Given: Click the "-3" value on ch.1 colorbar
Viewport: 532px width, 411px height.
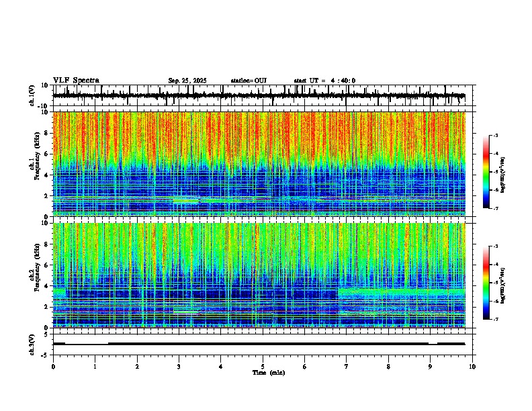Looking at the screenshot, I should pos(495,135).
